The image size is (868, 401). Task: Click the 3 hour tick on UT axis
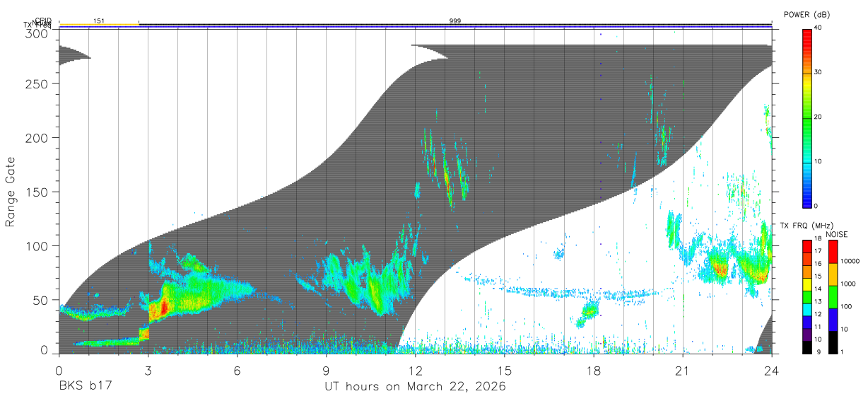click(148, 371)
